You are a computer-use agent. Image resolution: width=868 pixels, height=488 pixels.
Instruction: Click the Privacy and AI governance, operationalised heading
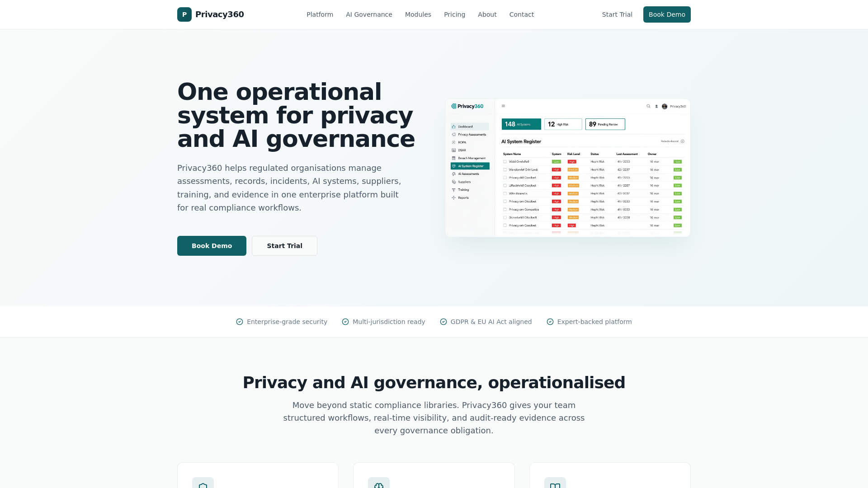pos(434,383)
